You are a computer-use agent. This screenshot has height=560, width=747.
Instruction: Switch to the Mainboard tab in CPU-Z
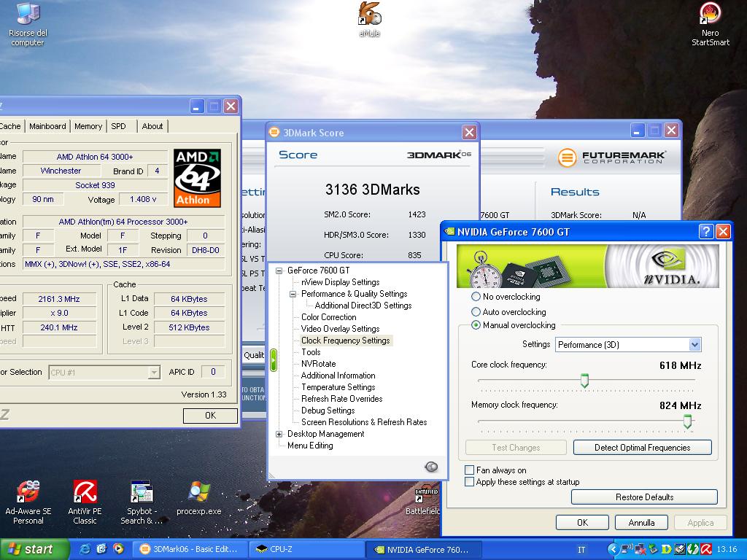pos(47,126)
